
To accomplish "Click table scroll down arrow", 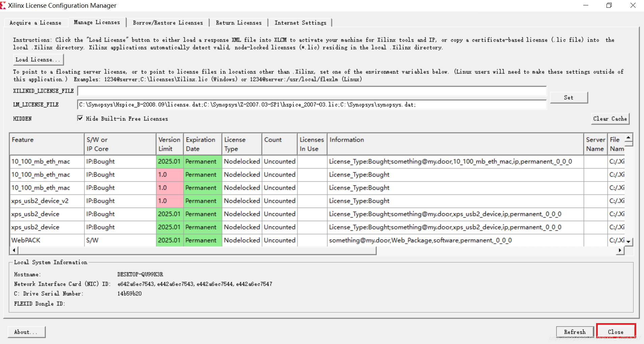I will point(628,242).
